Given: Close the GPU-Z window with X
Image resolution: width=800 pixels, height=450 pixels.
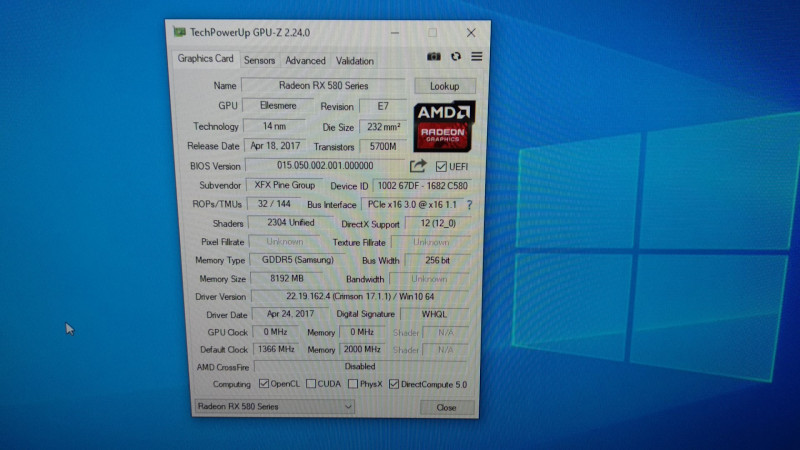Looking at the screenshot, I should pos(471,33).
